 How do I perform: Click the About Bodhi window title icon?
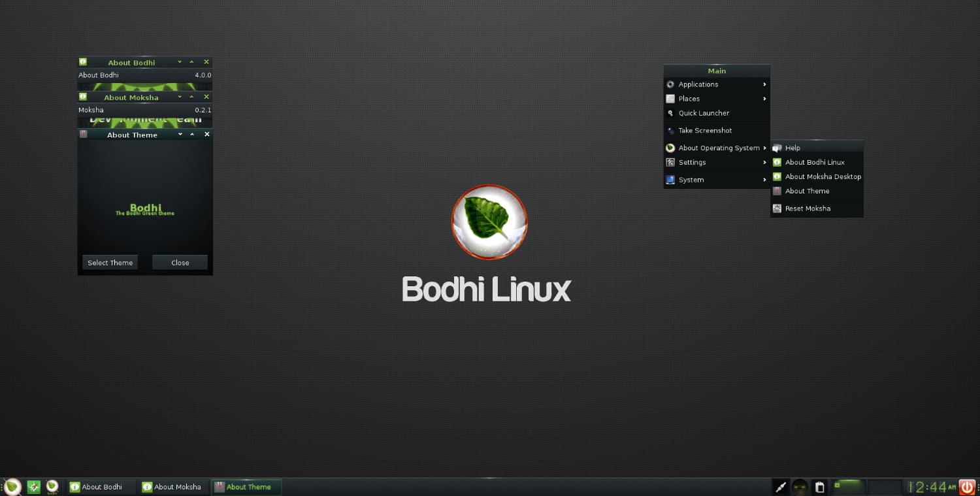point(83,62)
